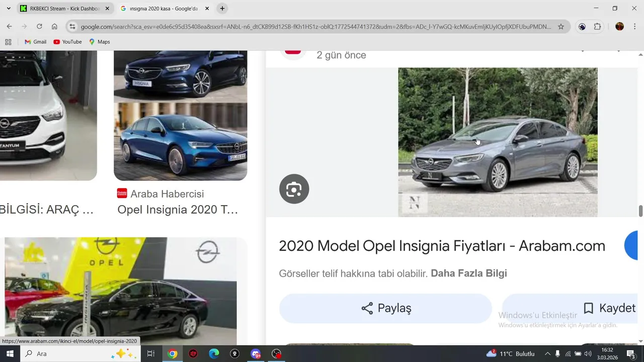Open network Wi-Fi tray icon

pyautogui.click(x=568, y=353)
